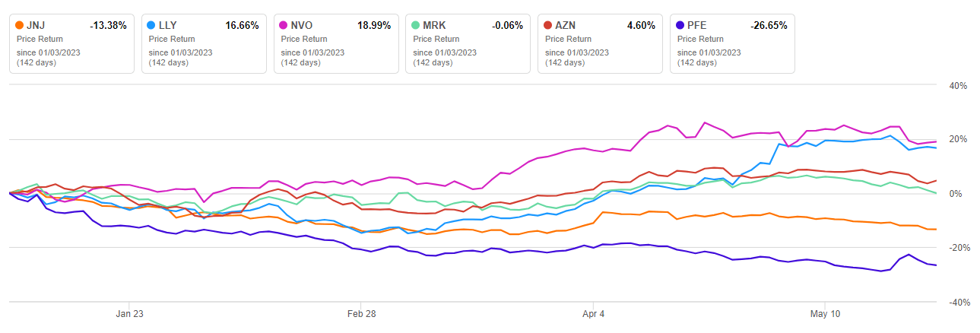Select the MRK ticker label
Viewport: 980px width, 333px height.
(433, 25)
